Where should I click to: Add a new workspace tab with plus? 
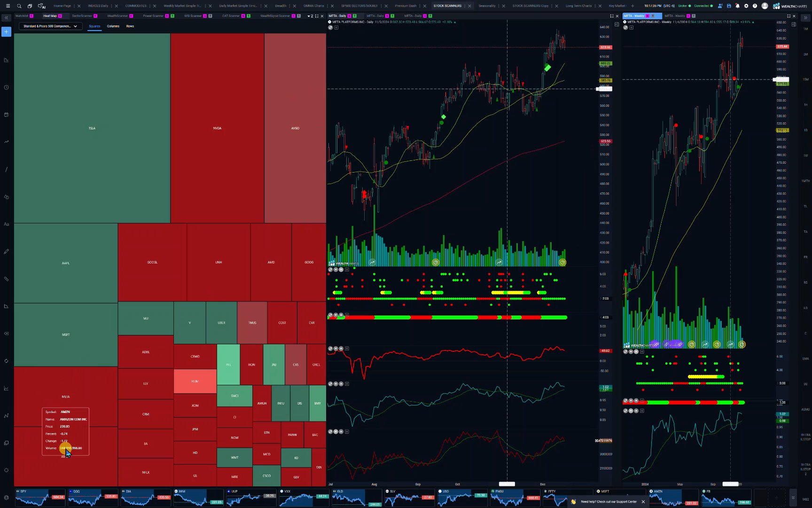tap(632, 6)
